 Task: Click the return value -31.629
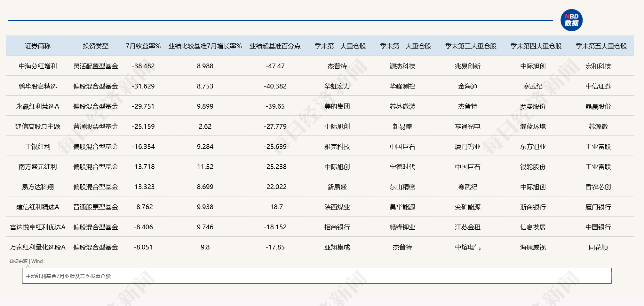pos(143,86)
